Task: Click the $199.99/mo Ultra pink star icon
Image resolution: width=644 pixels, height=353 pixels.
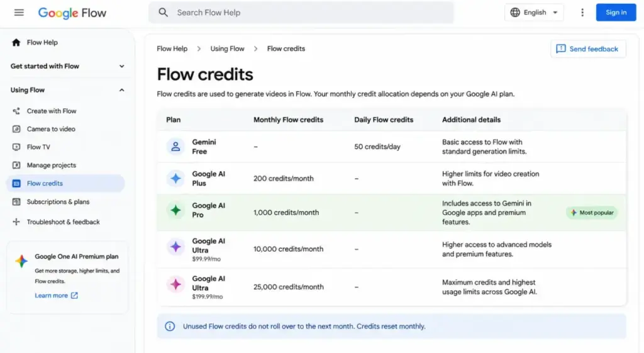Action: point(175,284)
